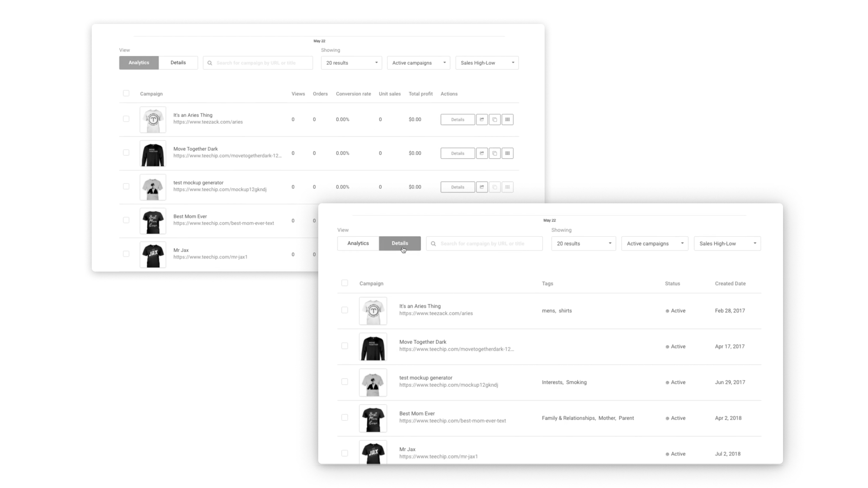Click the external link icon for It's an Aries Thing
Image resolution: width=868 pixels, height=488 pixels.
(x=481, y=119)
